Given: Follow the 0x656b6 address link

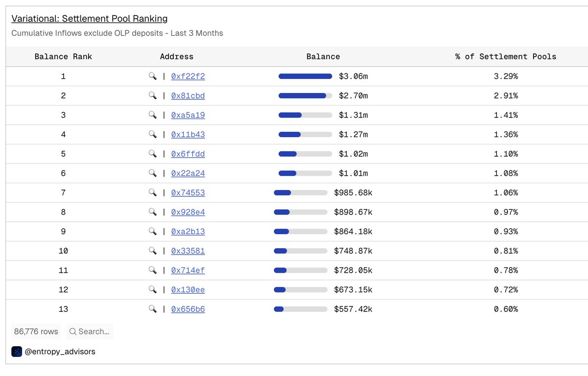Looking at the screenshot, I should tap(188, 309).
